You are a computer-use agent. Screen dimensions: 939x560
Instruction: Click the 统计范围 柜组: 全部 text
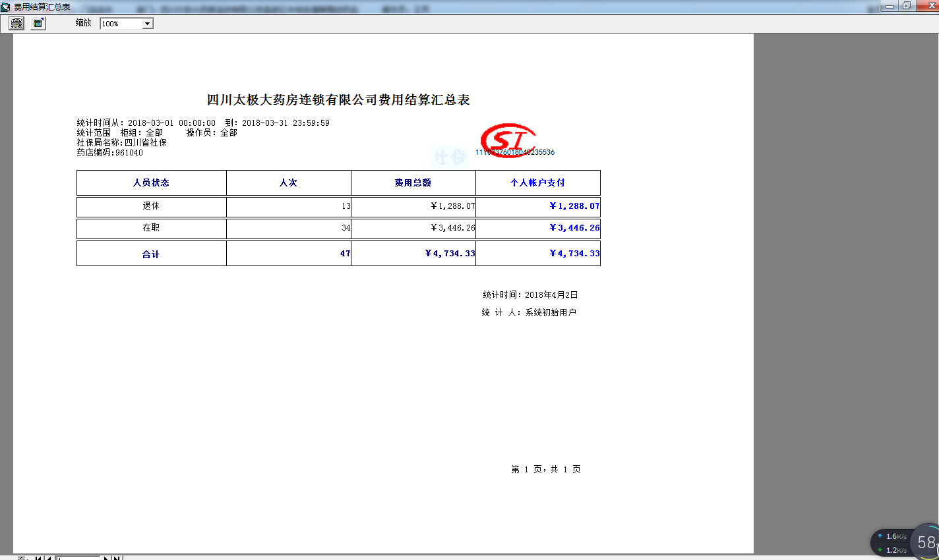pos(119,133)
